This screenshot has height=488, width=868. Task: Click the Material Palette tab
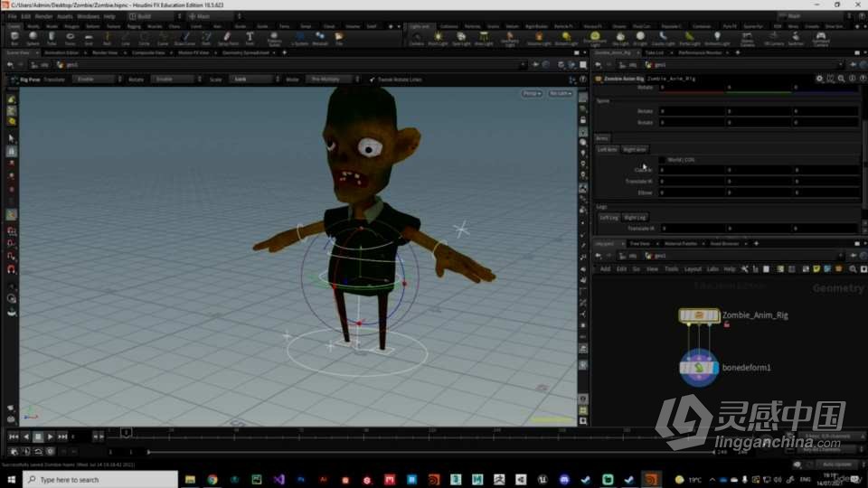(680, 243)
